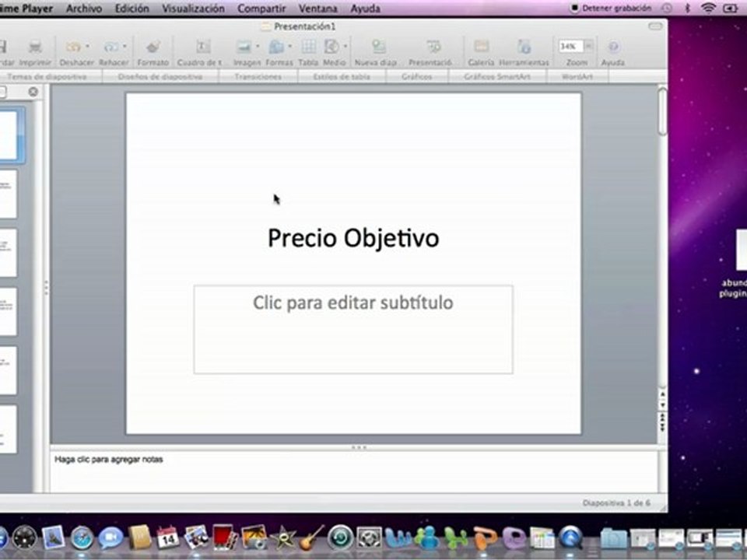Image resolution: width=747 pixels, height=560 pixels.
Task: Click the Precio Objetivo title text
Action: tap(353, 238)
